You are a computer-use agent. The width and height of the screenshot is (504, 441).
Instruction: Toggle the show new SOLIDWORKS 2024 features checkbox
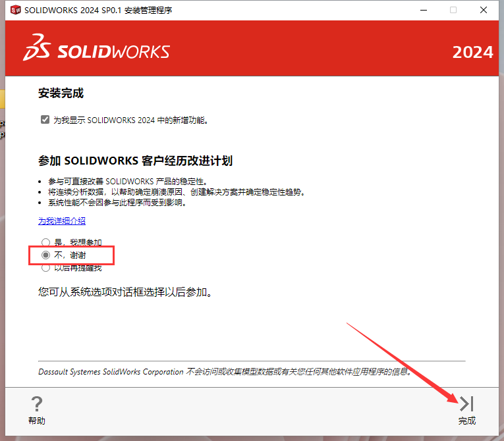[45, 120]
